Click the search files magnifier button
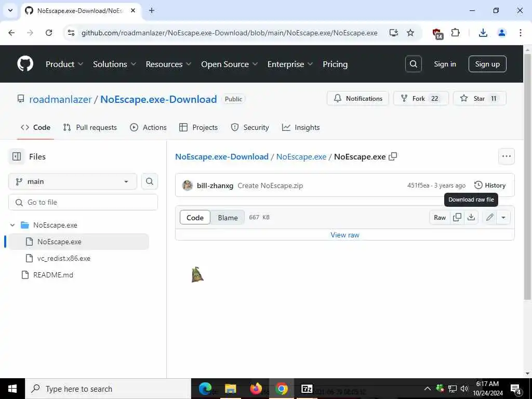 (149, 181)
